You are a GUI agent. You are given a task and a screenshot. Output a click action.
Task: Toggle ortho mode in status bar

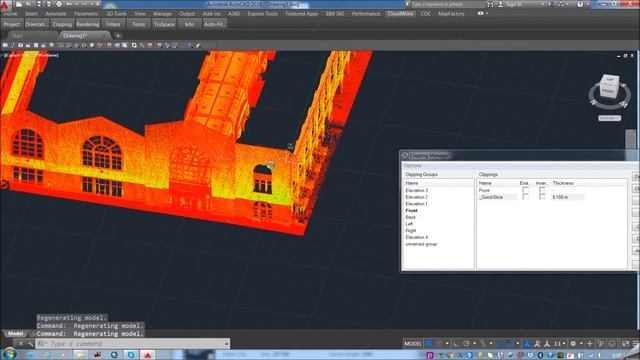456,344
